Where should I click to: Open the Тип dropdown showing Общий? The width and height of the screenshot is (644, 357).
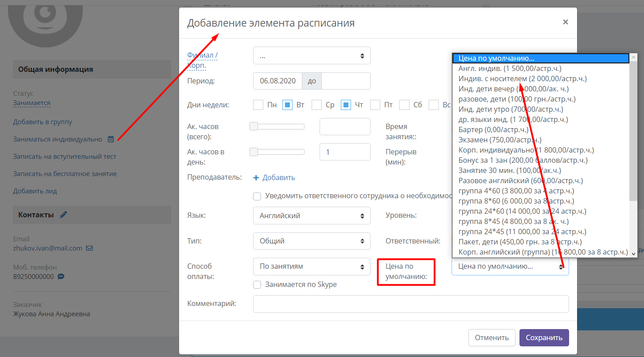(312, 241)
